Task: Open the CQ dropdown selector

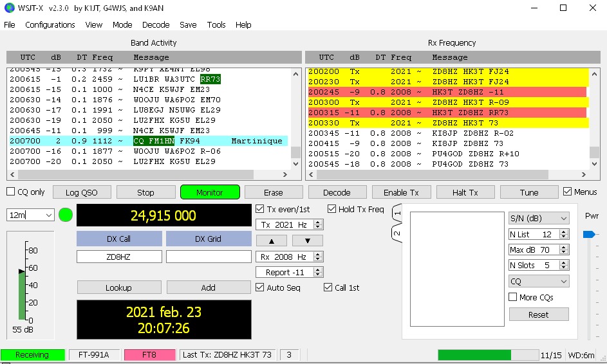Action: [x=538, y=282]
